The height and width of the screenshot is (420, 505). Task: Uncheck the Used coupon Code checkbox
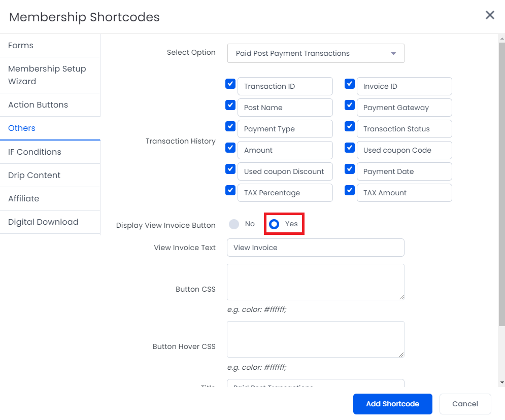(350, 148)
